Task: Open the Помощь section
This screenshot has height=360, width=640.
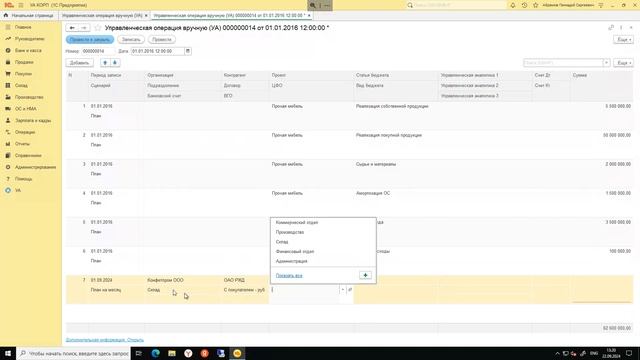Action: pos(23,179)
